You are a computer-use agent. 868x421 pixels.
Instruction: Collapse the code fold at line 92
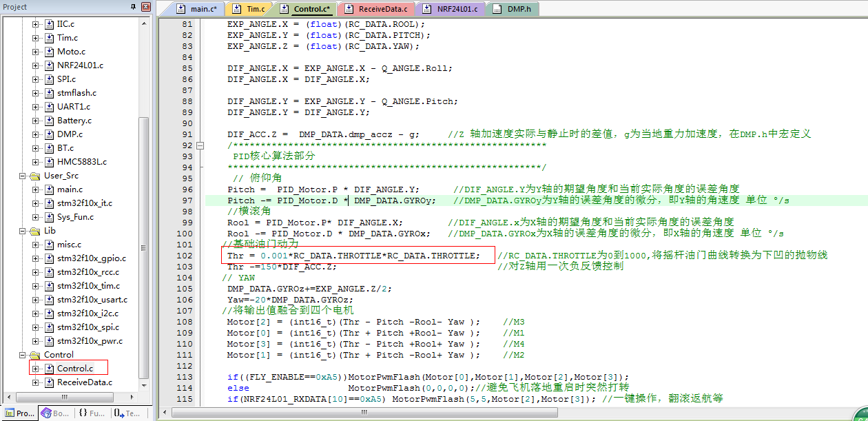[200, 145]
